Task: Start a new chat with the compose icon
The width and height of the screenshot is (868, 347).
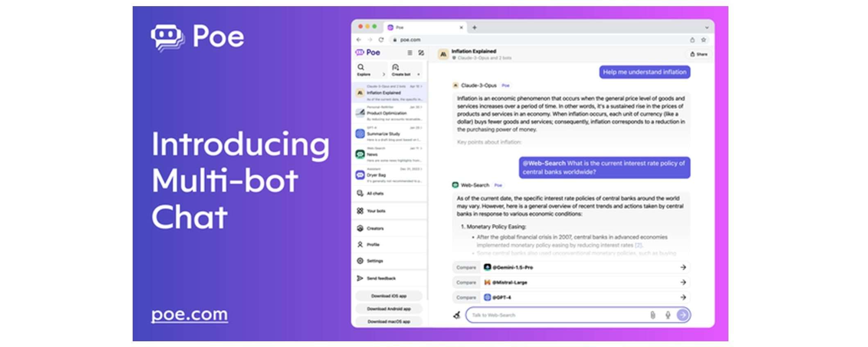Action: click(x=421, y=53)
